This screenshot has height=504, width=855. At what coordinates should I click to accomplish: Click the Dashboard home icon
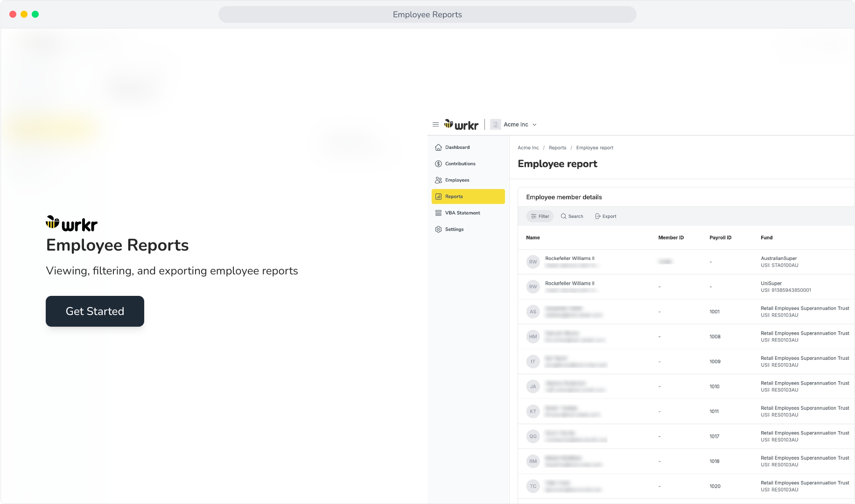coord(438,147)
